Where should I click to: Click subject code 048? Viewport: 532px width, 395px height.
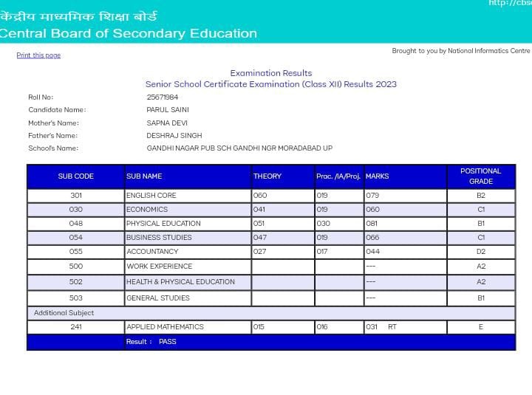[75, 224]
